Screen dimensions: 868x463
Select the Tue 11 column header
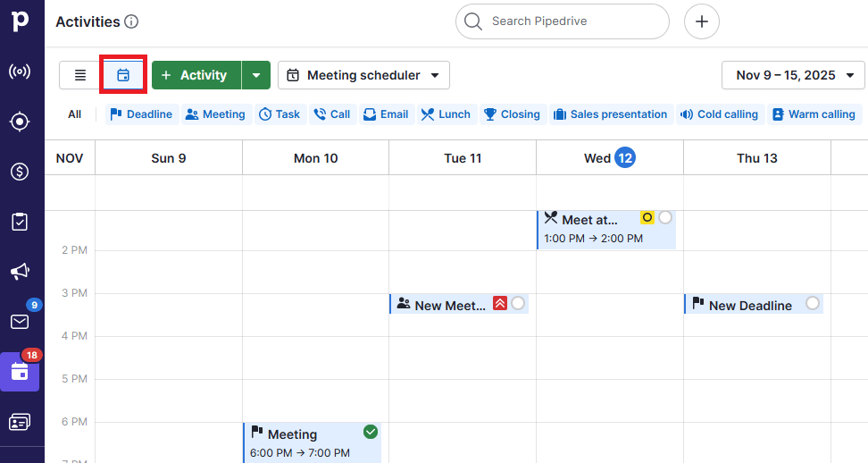(x=463, y=158)
